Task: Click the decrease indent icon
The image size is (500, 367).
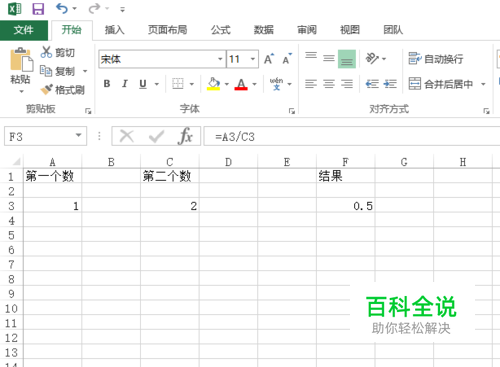Action: pos(372,84)
